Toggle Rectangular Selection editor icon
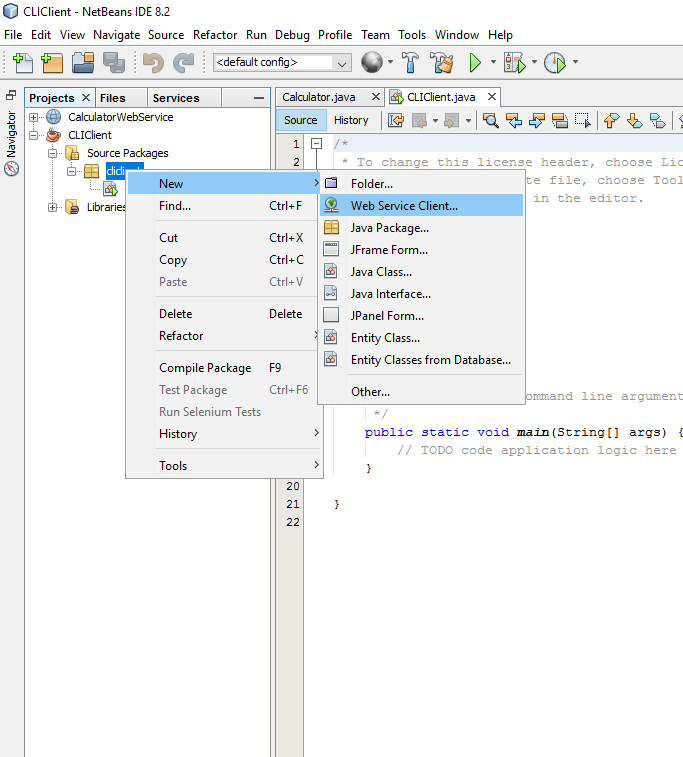Viewport: 683px width, 757px height. coord(583,120)
